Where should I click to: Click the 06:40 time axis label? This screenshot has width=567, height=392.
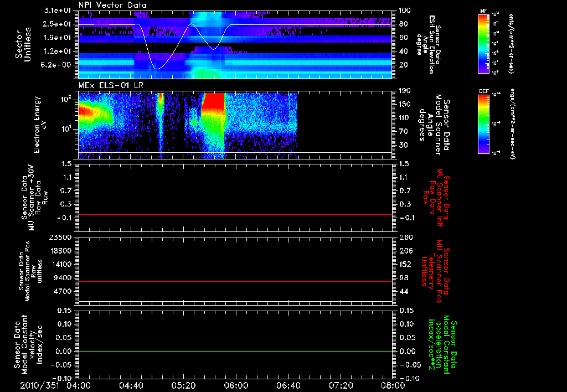tap(288, 385)
